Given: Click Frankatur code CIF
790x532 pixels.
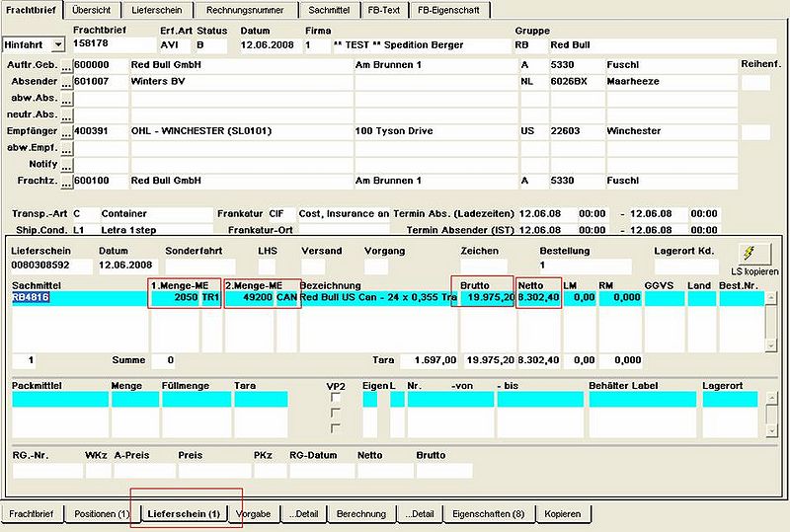Looking at the screenshot, I should coord(281,214).
